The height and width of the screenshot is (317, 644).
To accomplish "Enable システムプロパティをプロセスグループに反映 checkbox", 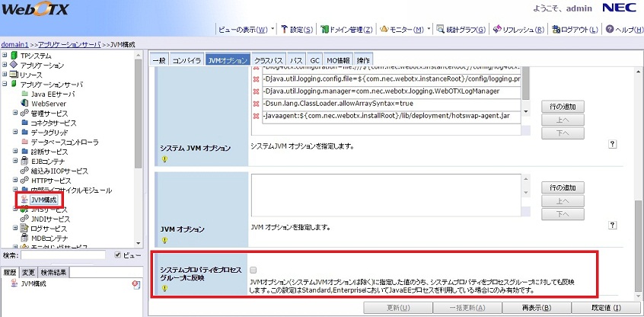I will 253,270.
